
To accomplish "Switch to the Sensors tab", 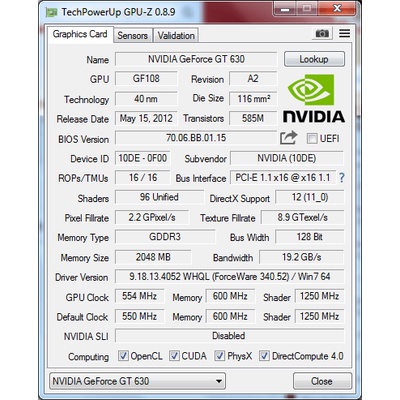I will (132, 36).
